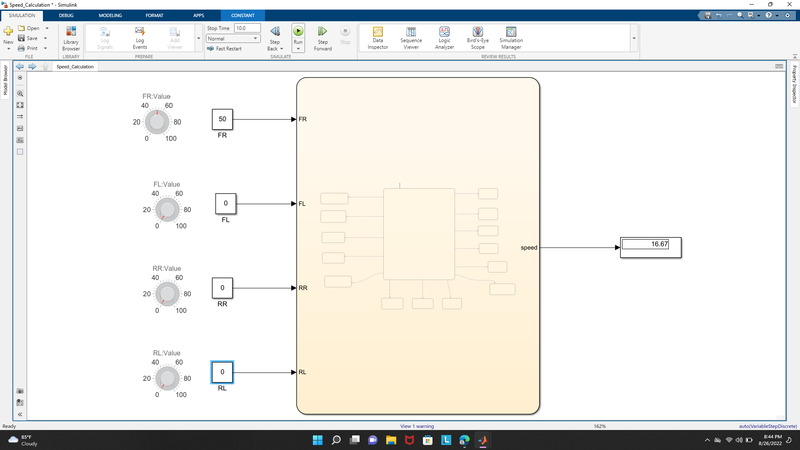This screenshot has width=800, height=450.
Task: Click the Fit to View palette icon
Action: pyautogui.click(x=20, y=105)
